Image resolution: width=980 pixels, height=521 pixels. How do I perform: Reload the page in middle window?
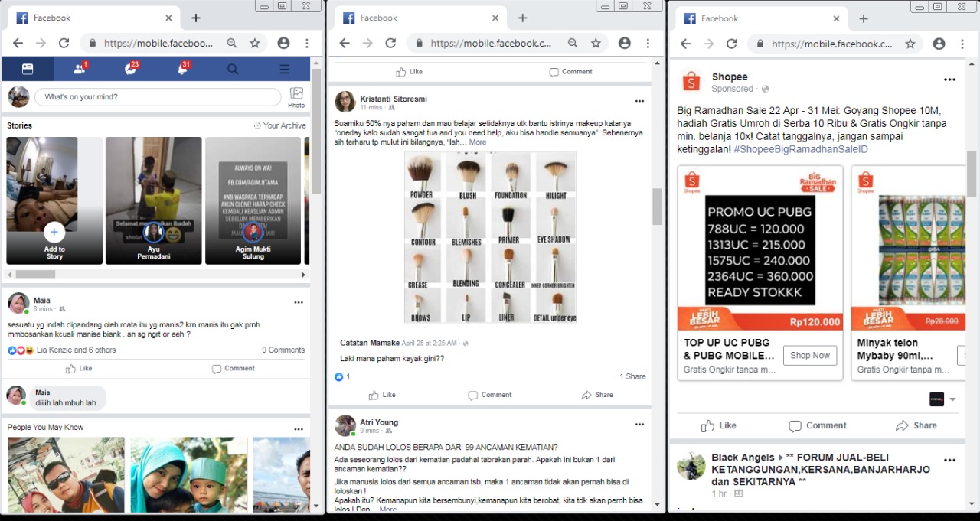tap(390, 44)
